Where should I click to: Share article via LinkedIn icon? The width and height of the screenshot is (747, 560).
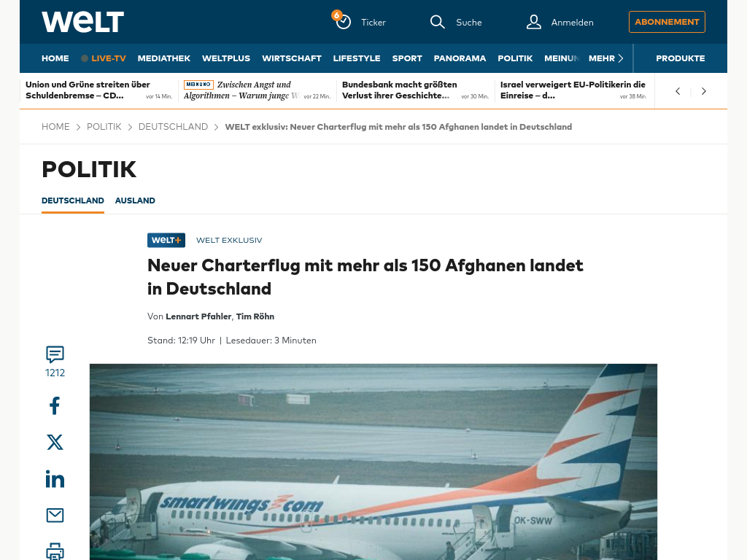[x=55, y=478]
